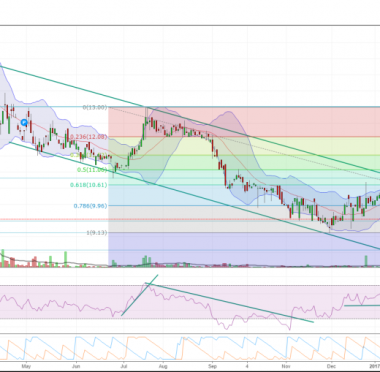Click the Nov label on time axis

pyautogui.click(x=286, y=365)
